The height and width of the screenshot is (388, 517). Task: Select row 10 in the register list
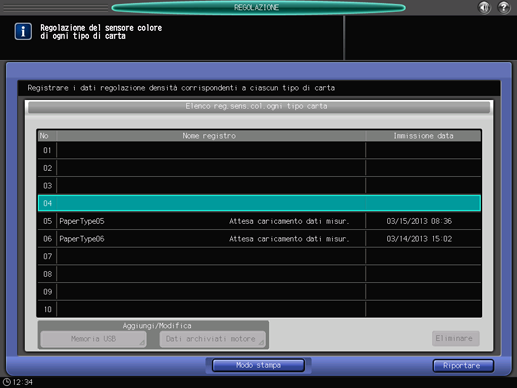pos(259,309)
